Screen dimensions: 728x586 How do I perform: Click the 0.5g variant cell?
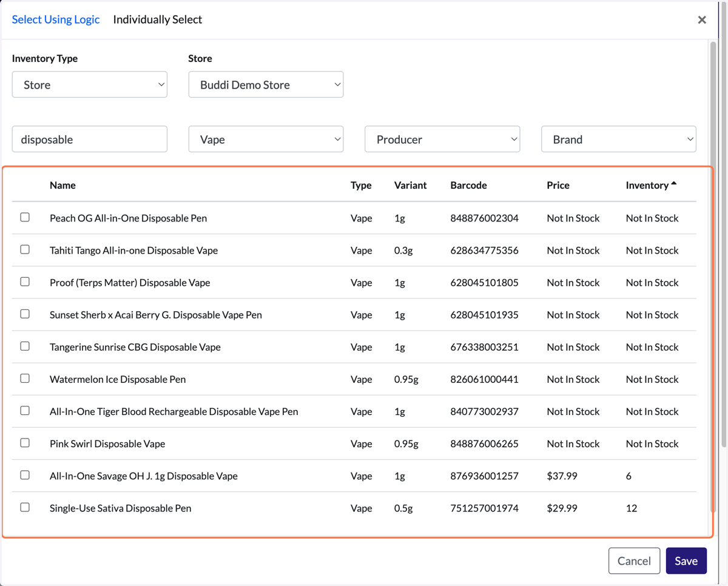[403, 508]
